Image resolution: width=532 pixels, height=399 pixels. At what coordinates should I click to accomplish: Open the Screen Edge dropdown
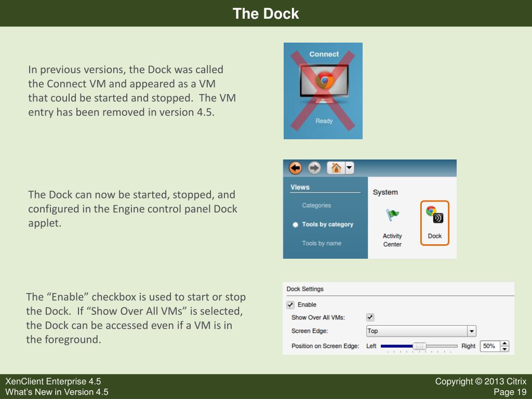pos(421,331)
